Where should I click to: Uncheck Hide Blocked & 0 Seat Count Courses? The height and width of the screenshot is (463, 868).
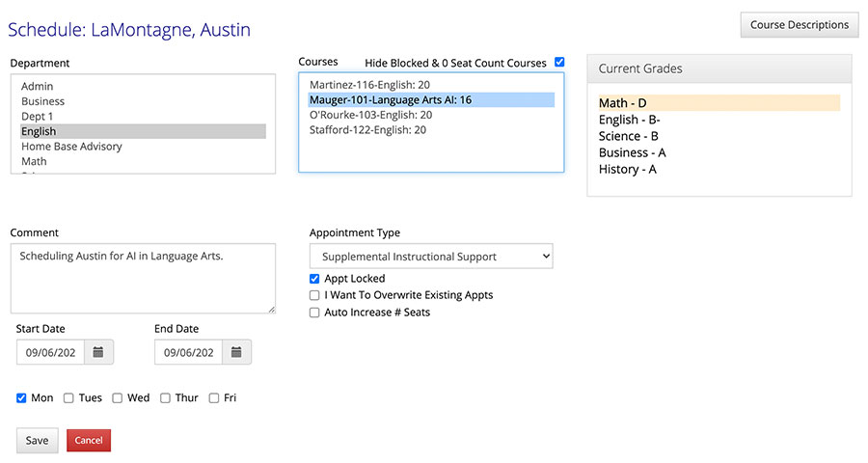pyautogui.click(x=559, y=62)
